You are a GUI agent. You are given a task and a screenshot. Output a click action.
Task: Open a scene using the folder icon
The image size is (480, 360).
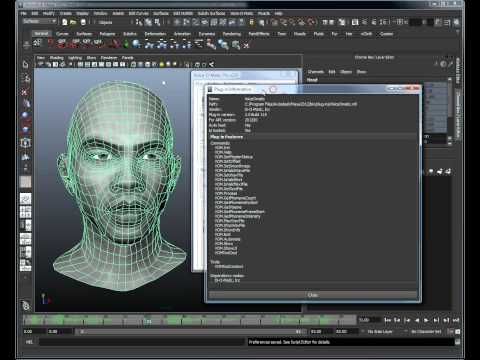73,22
